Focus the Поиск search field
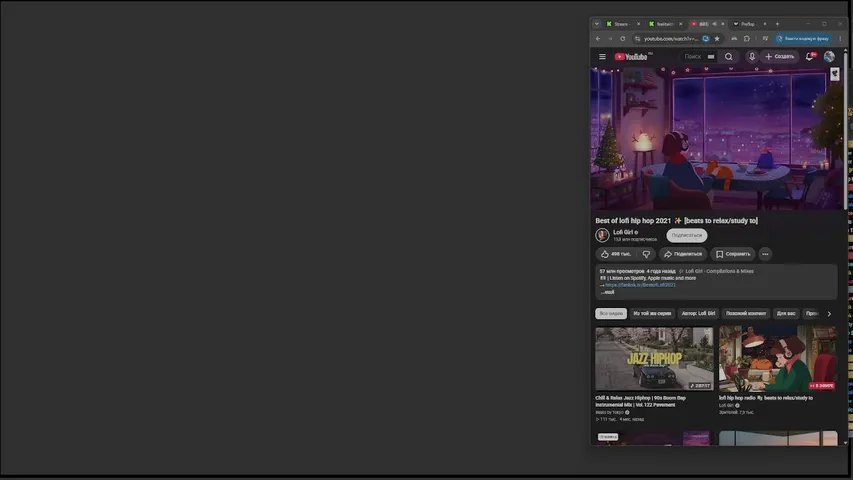This screenshot has height=480, width=853. click(693, 57)
